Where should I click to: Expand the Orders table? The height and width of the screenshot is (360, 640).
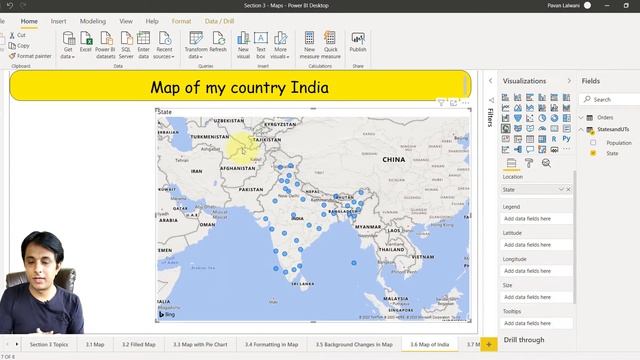click(581, 118)
